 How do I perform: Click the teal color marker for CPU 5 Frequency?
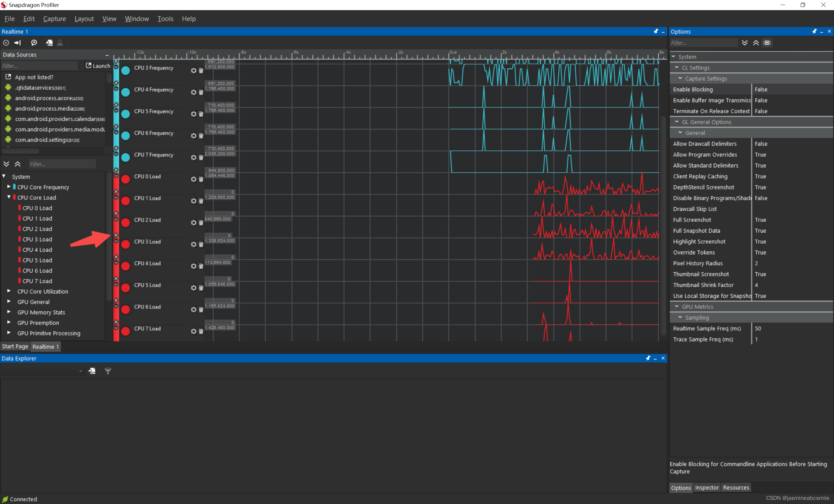click(125, 114)
